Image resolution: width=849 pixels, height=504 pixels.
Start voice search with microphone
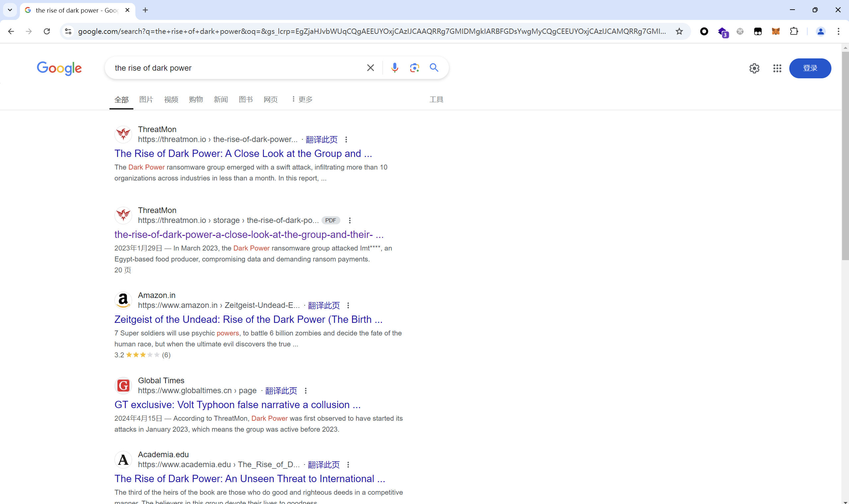point(394,68)
